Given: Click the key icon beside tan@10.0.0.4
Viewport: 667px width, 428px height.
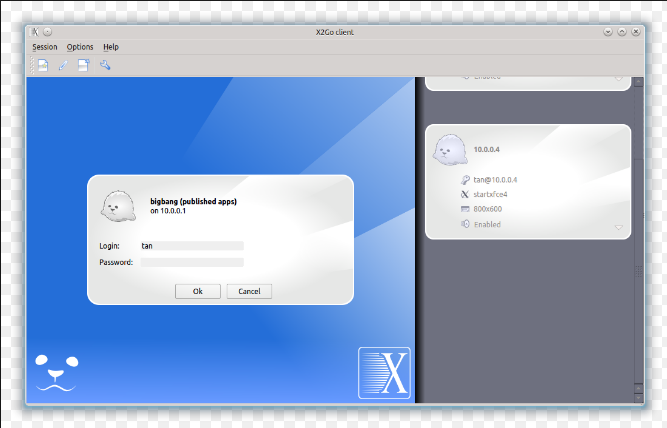Looking at the screenshot, I should (465, 180).
